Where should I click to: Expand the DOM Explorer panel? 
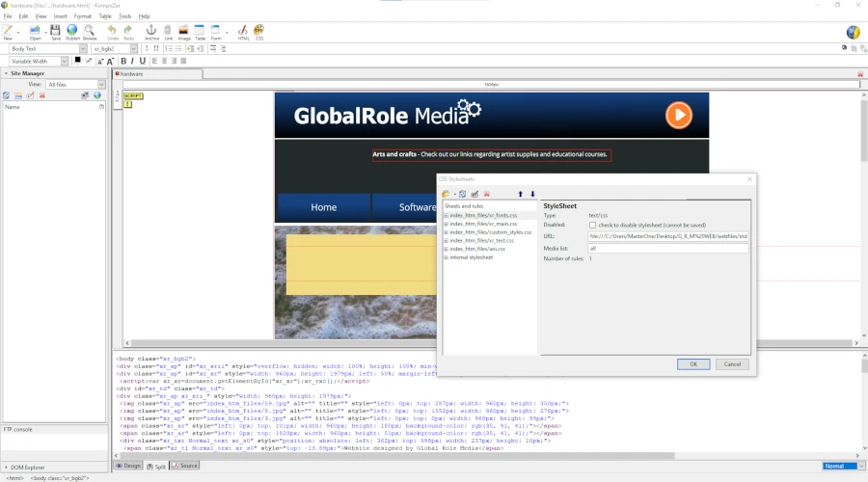tap(6, 468)
